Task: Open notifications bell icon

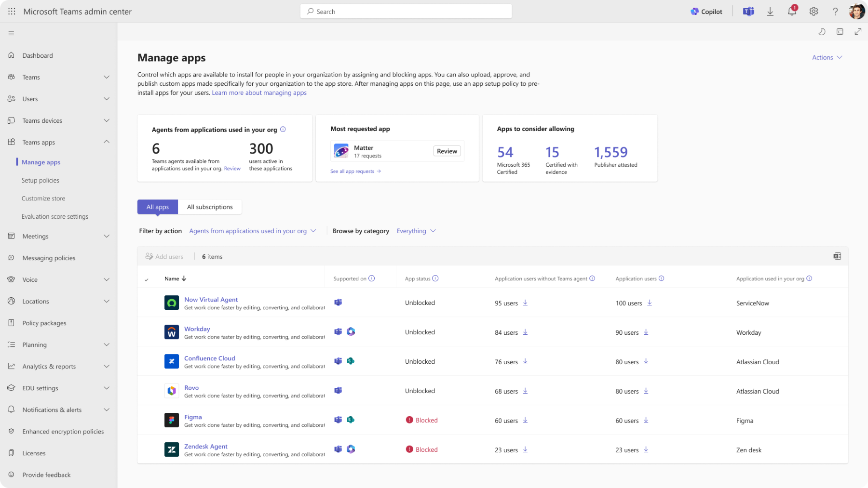Action: pyautogui.click(x=792, y=11)
